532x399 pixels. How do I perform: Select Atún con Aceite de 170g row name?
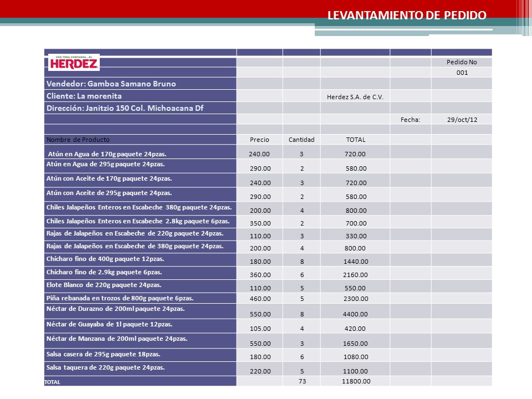pyautogui.click(x=109, y=178)
